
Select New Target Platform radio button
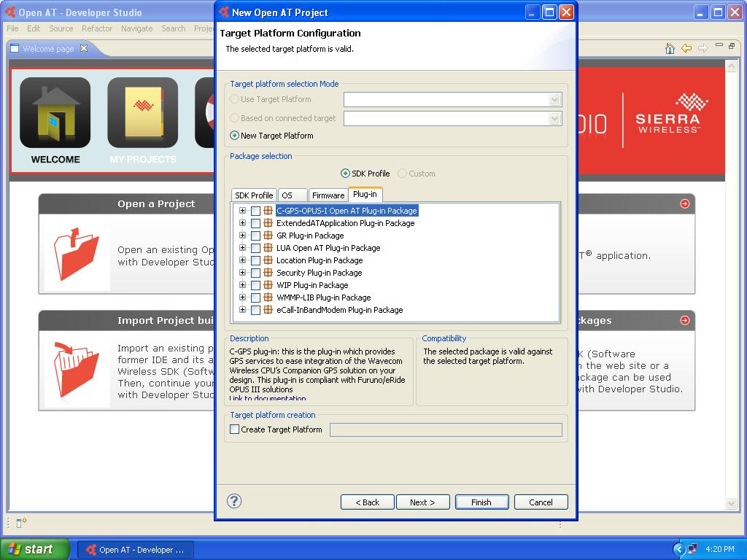click(234, 135)
